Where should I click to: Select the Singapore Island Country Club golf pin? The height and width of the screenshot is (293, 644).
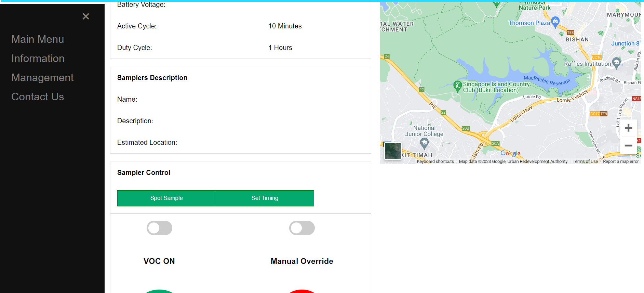pos(457,86)
